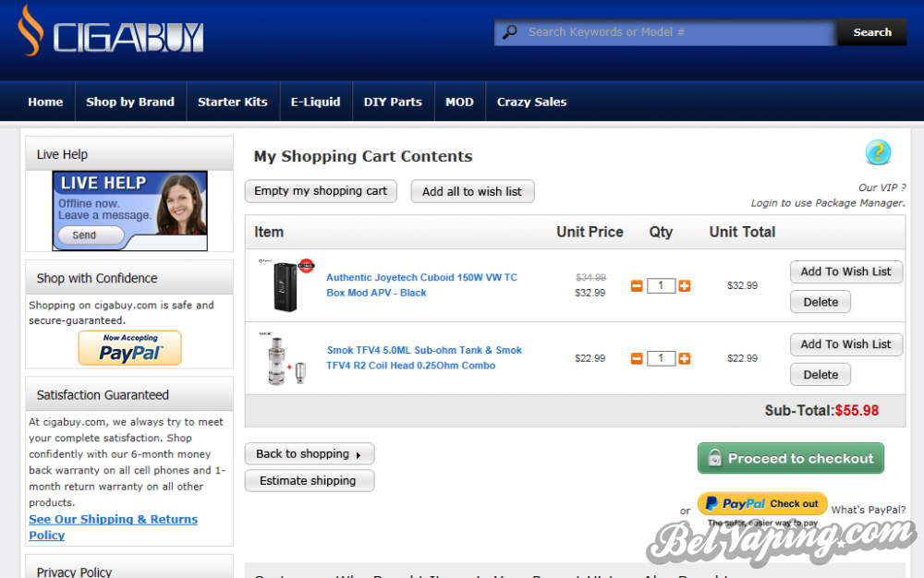The image size is (924, 578).
Task: Open the E-Liquid menu
Action: (x=316, y=102)
